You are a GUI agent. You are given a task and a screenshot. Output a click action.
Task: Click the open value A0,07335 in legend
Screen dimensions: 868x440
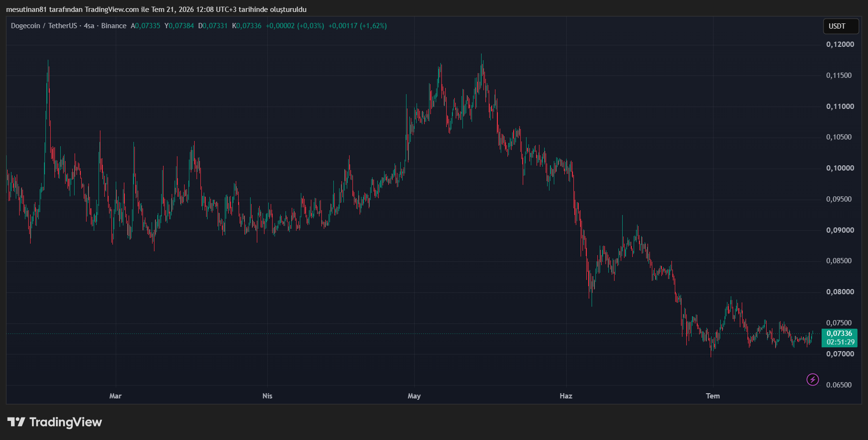(x=145, y=26)
